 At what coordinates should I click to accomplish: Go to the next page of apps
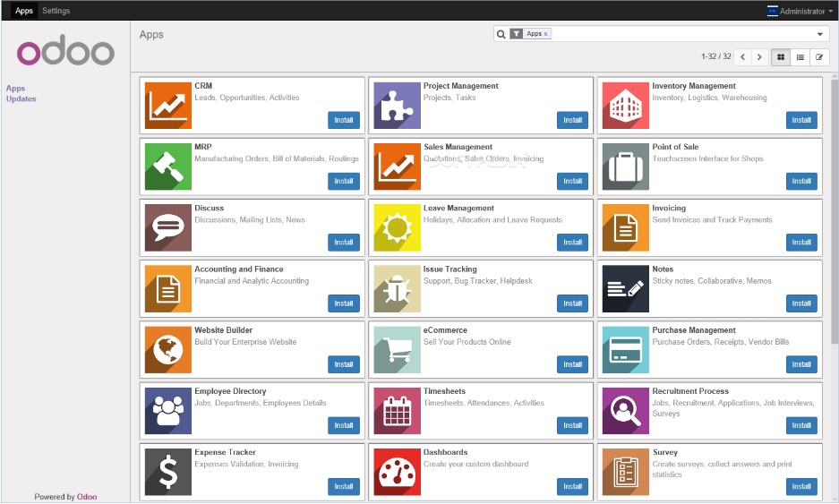759,57
